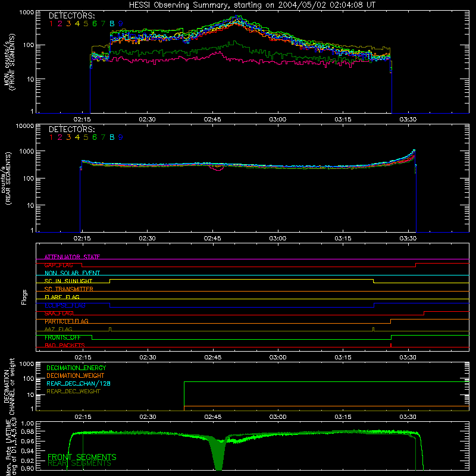This screenshot has height=476, width=476.
Task: Click the ECLIPSE_FLAG label
Action: tap(65, 305)
